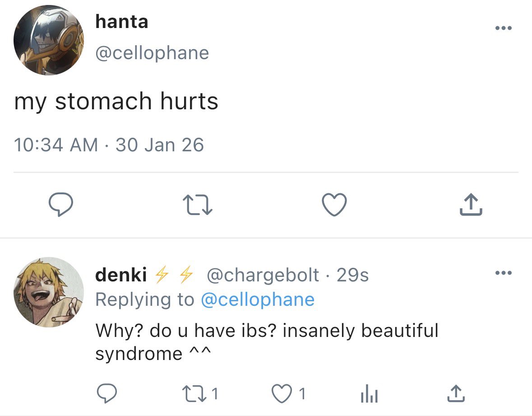The width and height of the screenshot is (532, 416).
Task: Tap the @cellophane handle under hanta
Action: (153, 53)
